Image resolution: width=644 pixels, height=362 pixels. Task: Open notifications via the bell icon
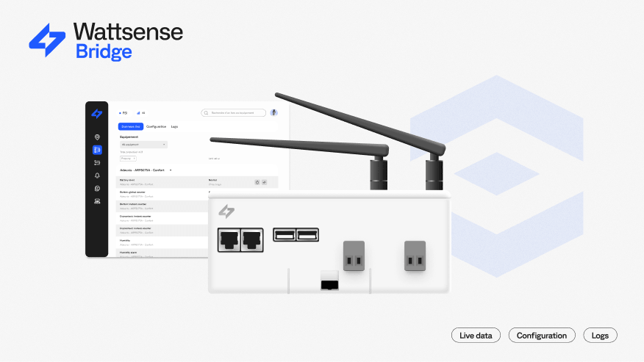pos(97,175)
